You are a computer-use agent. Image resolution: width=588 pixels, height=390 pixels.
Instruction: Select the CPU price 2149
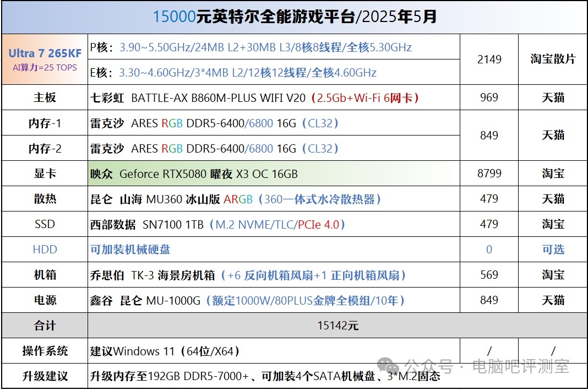click(x=489, y=59)
